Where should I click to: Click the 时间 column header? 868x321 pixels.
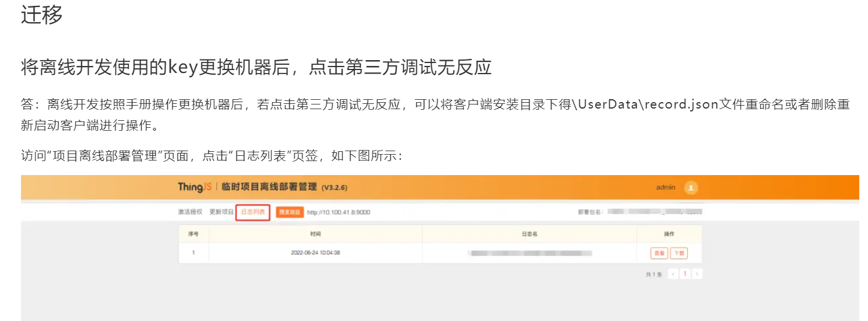315,233
